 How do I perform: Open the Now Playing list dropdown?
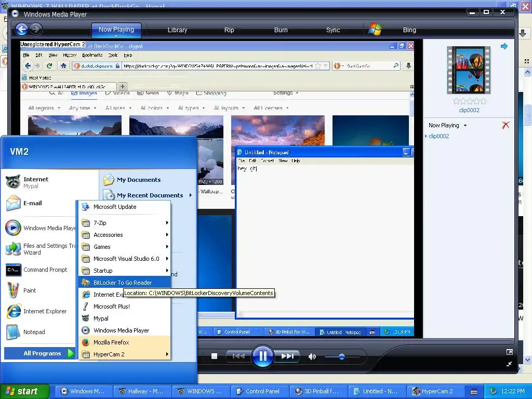point(447,125)
